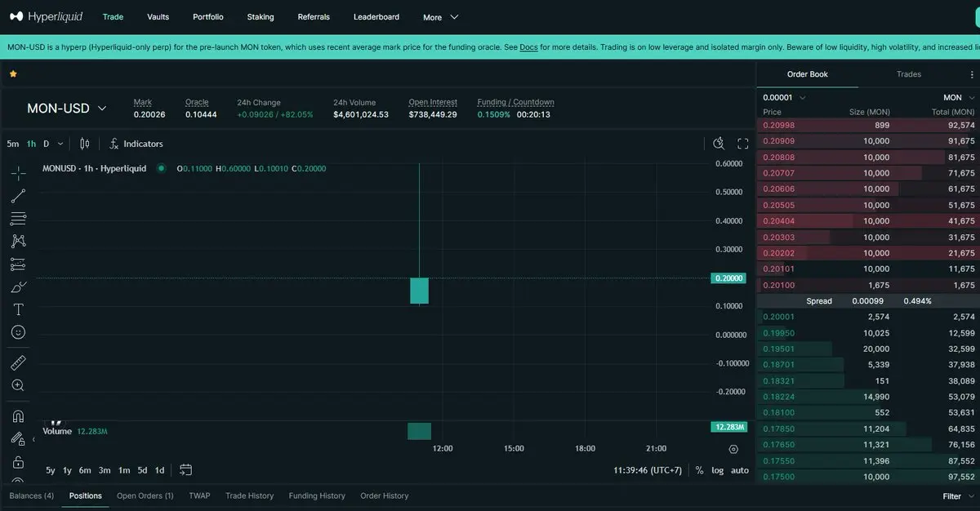Switch to the Trade History tab

pyautogui.click(x=249, y=495)
